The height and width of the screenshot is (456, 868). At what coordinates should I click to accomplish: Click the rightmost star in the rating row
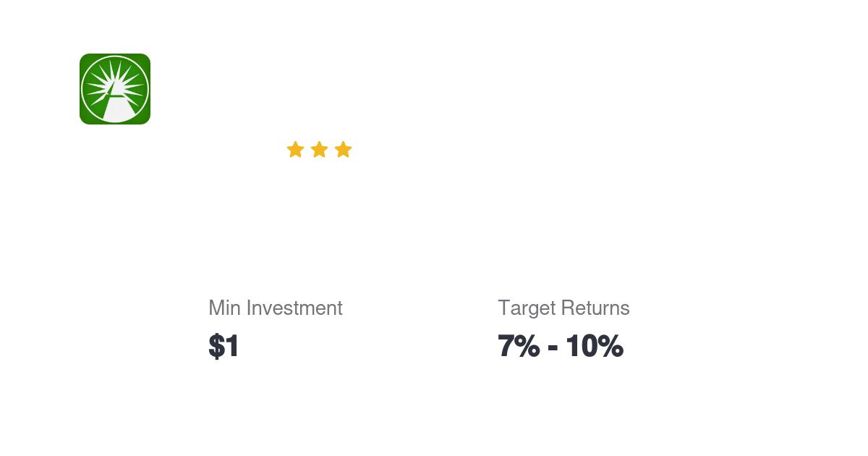[343, 149]
